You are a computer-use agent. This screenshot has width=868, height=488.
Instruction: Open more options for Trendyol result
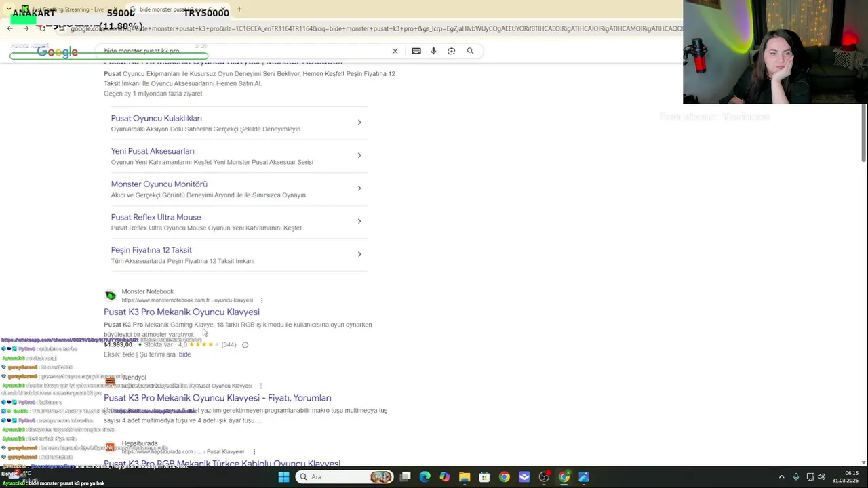pyautogui.click(x=261, y=386)
